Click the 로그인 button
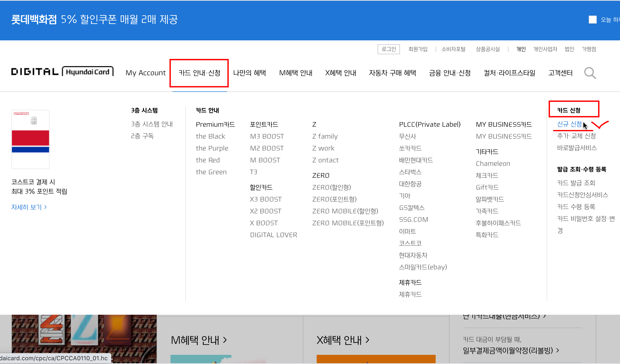The width and height of the screenshot is (620, 364). (389, 49)
